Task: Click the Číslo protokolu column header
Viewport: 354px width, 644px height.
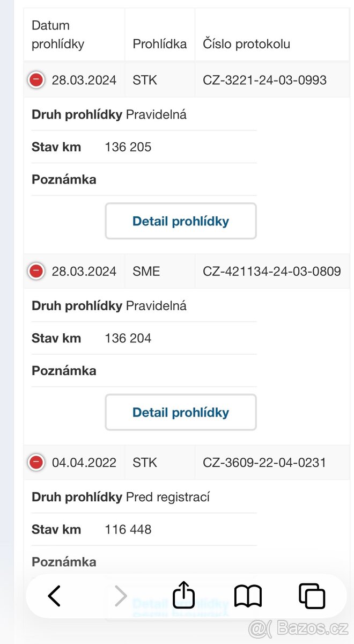Action: tap(246, 44)
